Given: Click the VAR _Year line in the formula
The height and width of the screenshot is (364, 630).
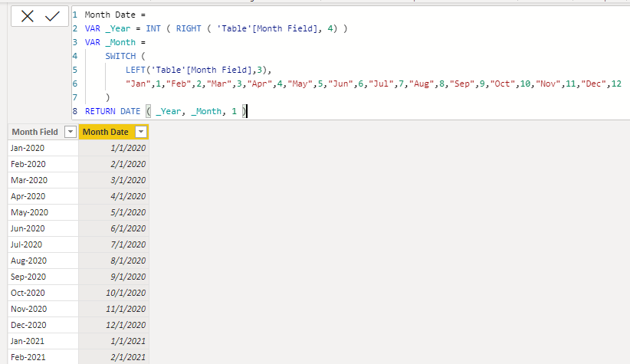Looking at the screenshot, I should coord(216,28).
